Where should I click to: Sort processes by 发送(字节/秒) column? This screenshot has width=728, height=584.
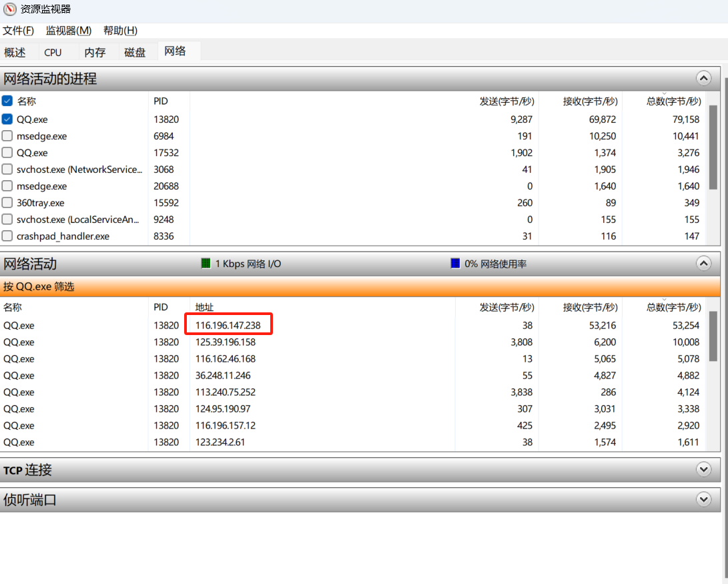coord(506,101)
